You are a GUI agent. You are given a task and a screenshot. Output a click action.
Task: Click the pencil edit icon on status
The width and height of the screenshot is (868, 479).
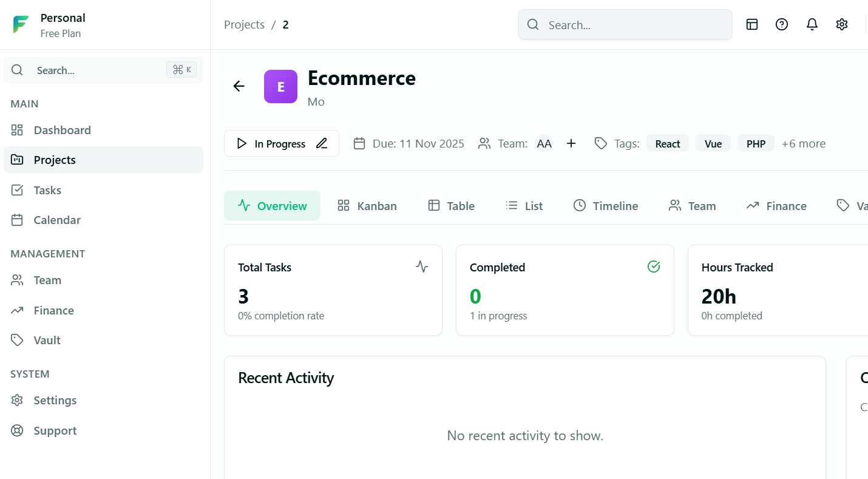coord(322,143)
